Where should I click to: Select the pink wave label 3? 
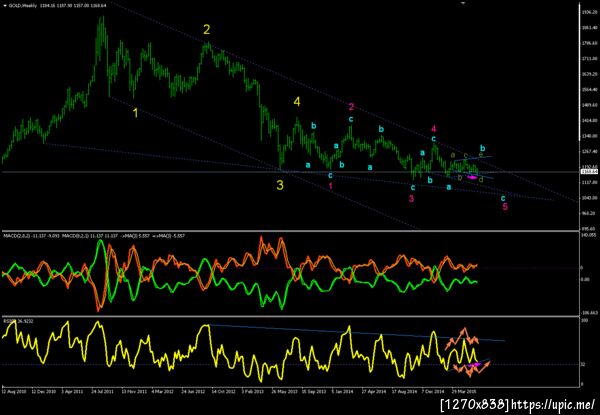(411, 199)
